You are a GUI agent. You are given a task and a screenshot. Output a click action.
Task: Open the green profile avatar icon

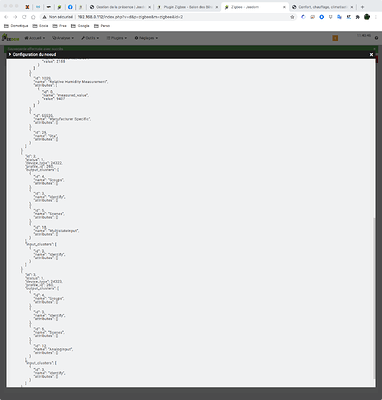point(367,17)
